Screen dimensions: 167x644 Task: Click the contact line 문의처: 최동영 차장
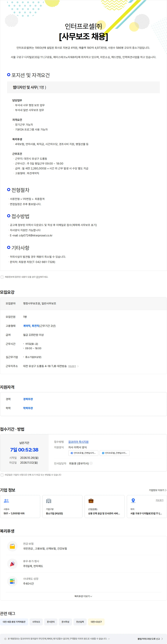click(33, 262)
